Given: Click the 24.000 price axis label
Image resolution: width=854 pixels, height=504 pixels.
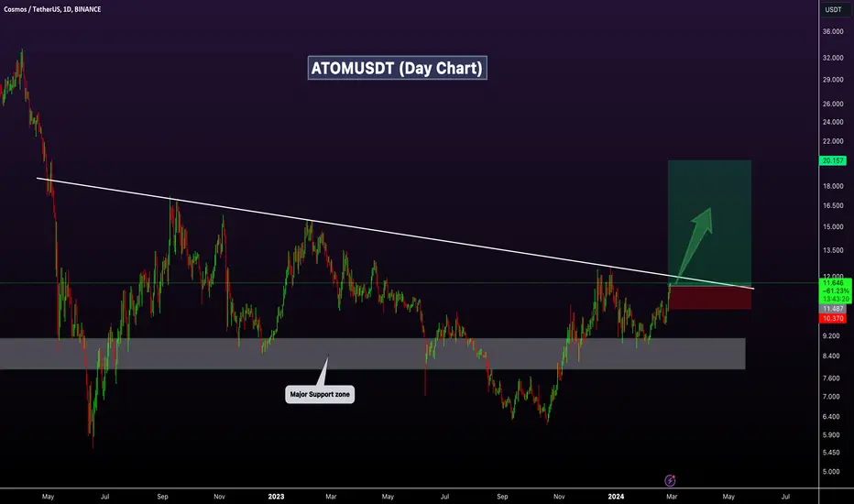Looking at the screenshot, I should (x=833, y=122).
